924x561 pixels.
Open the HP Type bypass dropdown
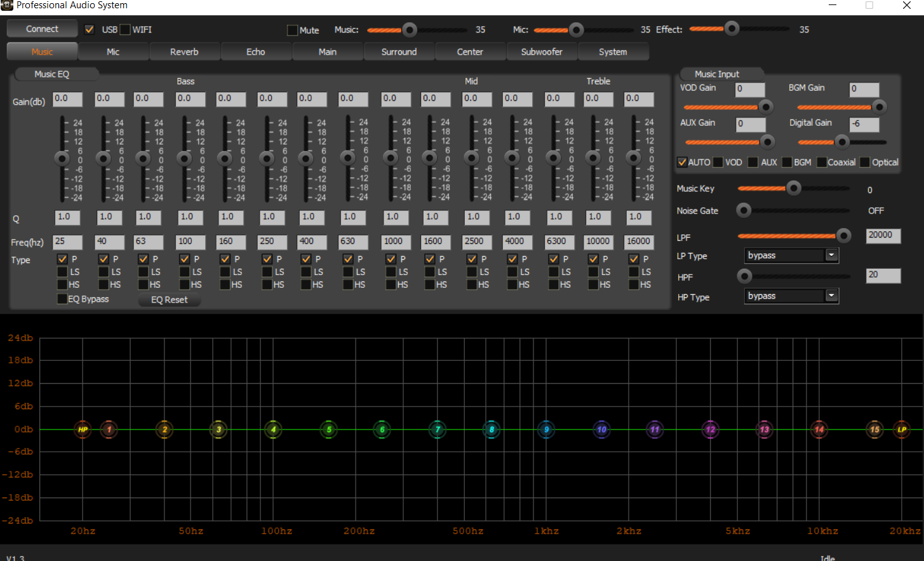[x=791, y=295]
